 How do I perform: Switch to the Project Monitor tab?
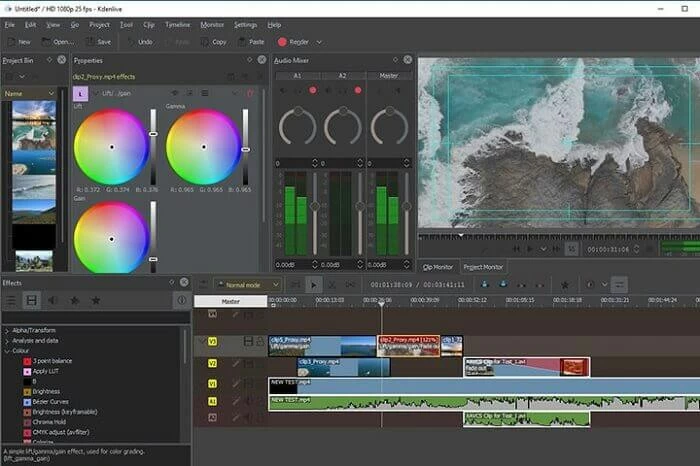(483, 267)
